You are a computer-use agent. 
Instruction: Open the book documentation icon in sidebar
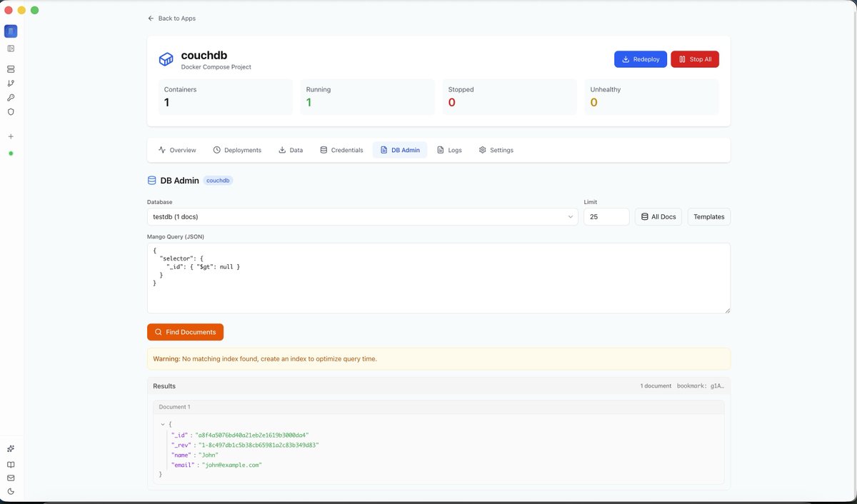tap(11, 464)
